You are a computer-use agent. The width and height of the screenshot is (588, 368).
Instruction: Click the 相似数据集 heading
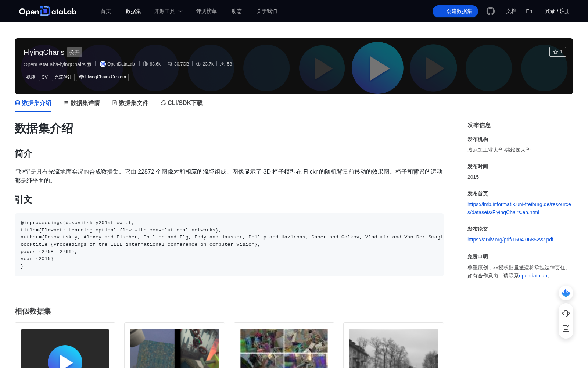coord(33,311)
